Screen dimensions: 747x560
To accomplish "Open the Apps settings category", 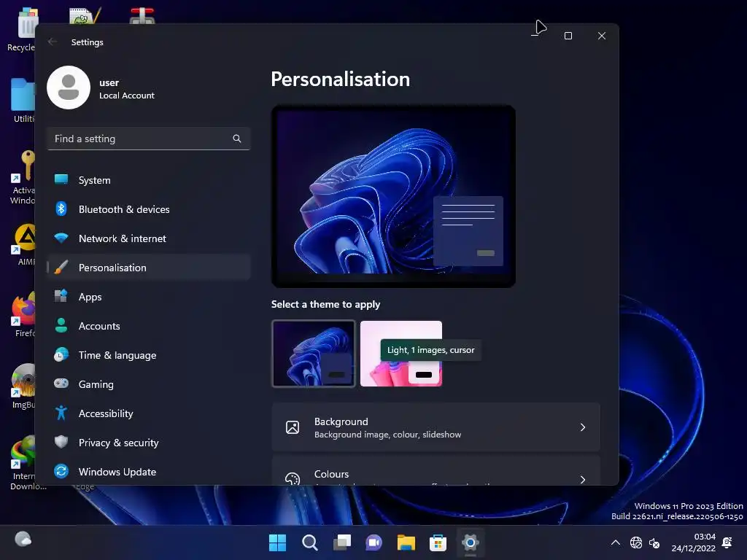I will coord(149,297).
